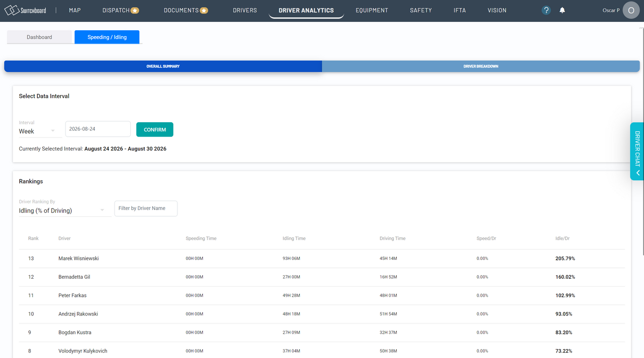Click the Speed/Dr column header

[x=486, y=238]
